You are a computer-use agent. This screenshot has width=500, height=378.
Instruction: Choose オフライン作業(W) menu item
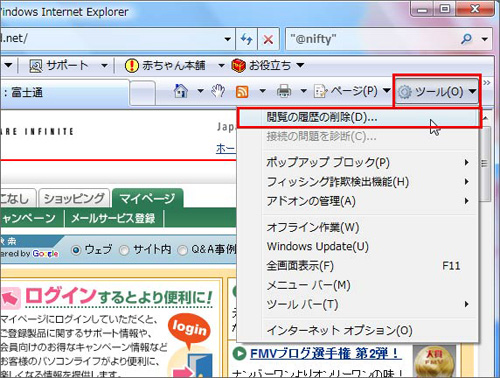point(358,227)
